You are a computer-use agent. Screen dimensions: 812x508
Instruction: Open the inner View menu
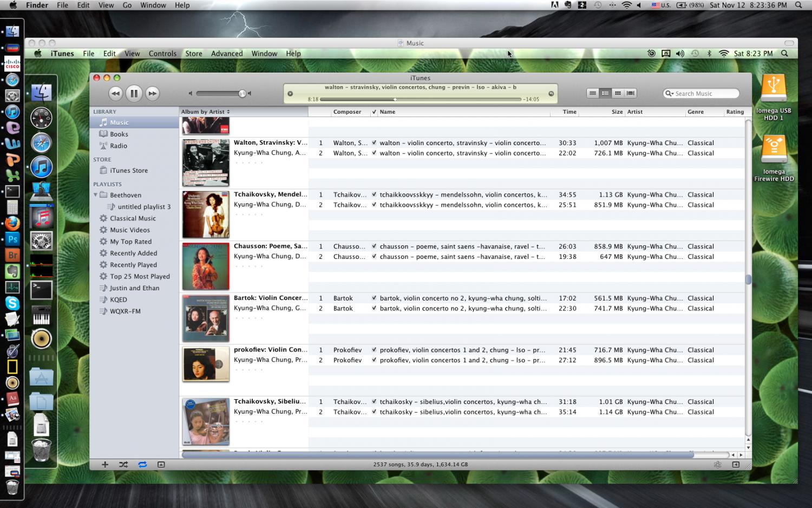132,54
